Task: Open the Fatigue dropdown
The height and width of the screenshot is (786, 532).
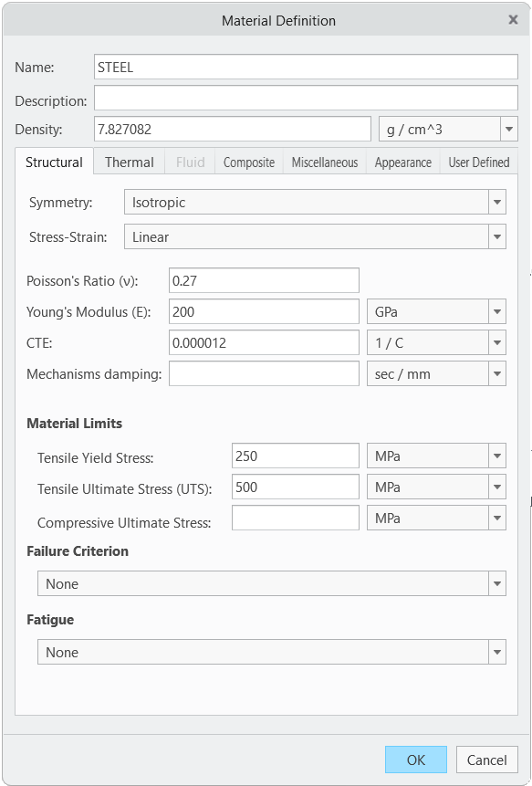Action: click(x=497, y=652)
